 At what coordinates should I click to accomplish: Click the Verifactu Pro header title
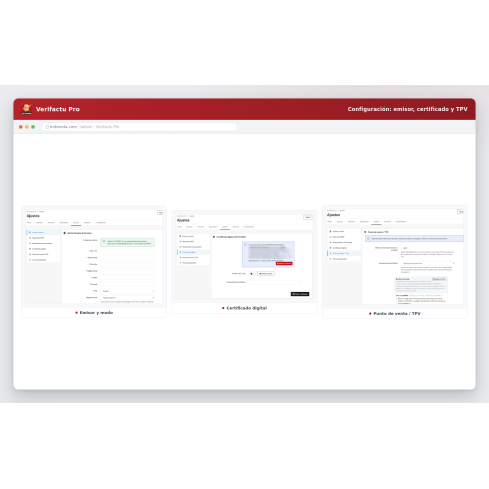pyautogui.click(x=58, y=109)
